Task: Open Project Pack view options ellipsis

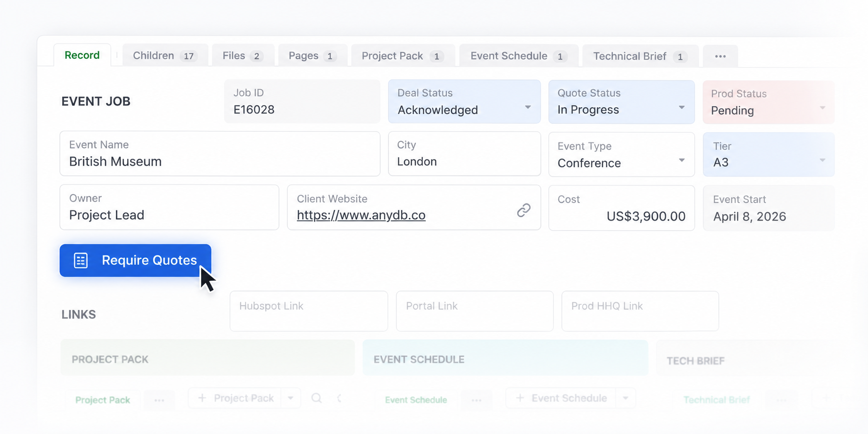Action: [159, 400]
